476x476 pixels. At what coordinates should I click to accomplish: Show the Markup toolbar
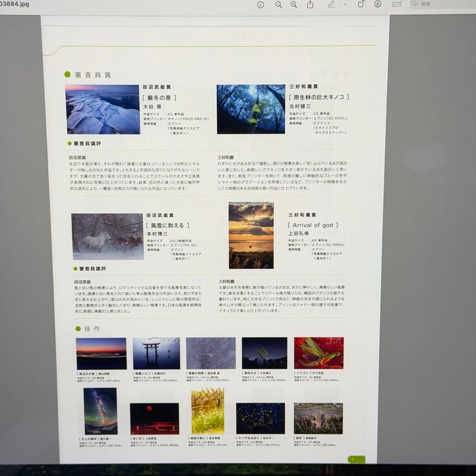pyautogui.click(x=378, y=4)
